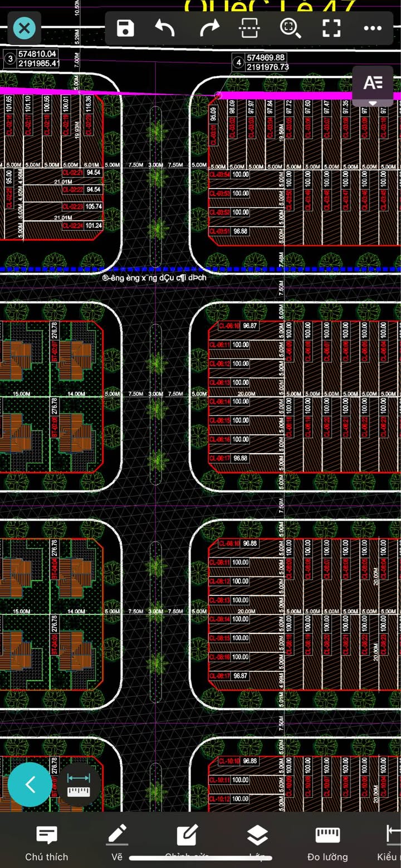The width and height of the screenshot is (401, 868).
Task: Select lot label CL-03:54 on the drawing
Action: point(219,174)
